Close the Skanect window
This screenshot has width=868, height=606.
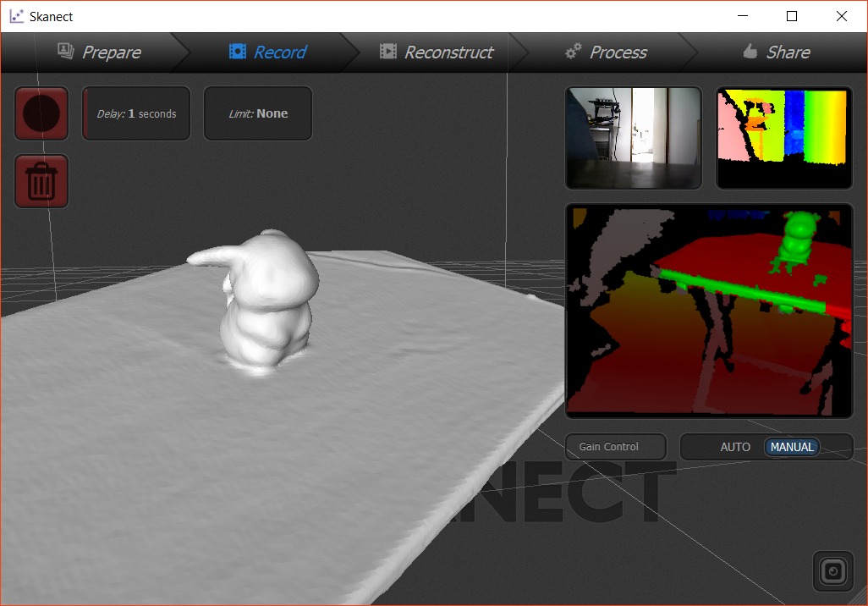[x=842, y=16]
